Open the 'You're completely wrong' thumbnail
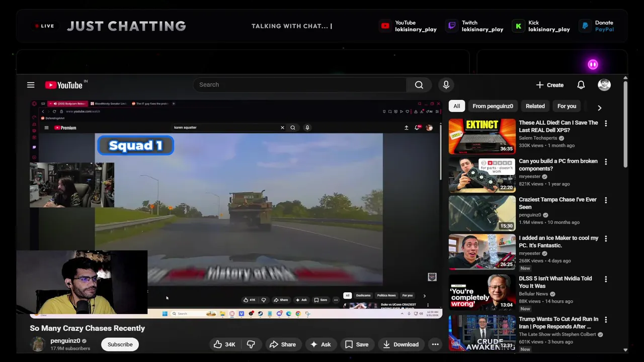Screen dimensions: 644x362 pos(482,292)
